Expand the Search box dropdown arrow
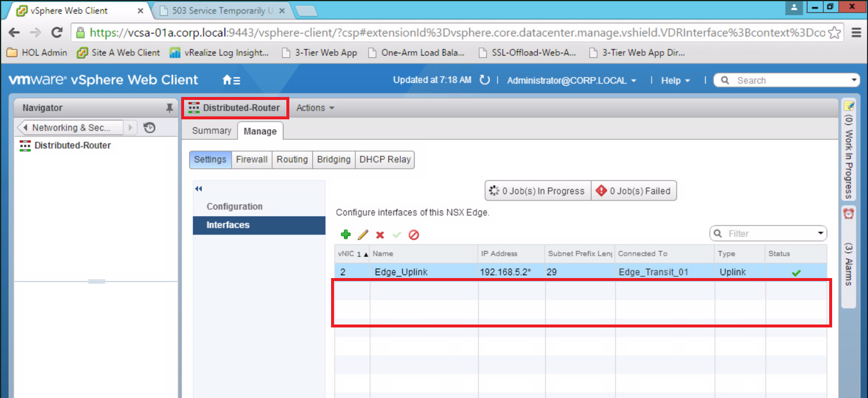The width and height of the screenshot is (868, 398). [854, 81]
